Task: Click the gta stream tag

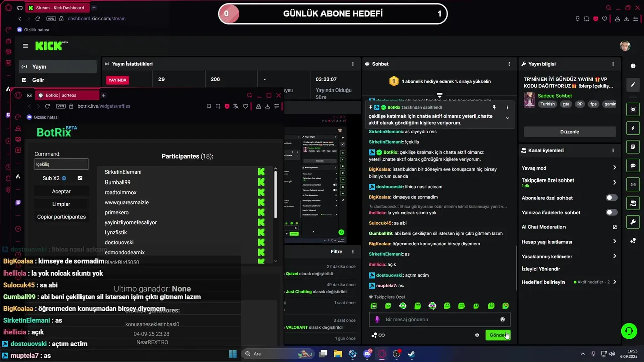Action: pos(566,104)
